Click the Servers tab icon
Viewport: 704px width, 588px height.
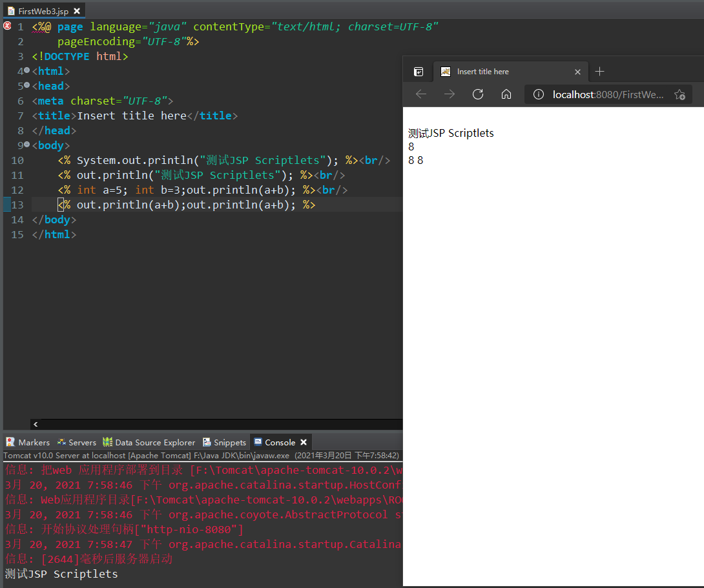[61, 441]
